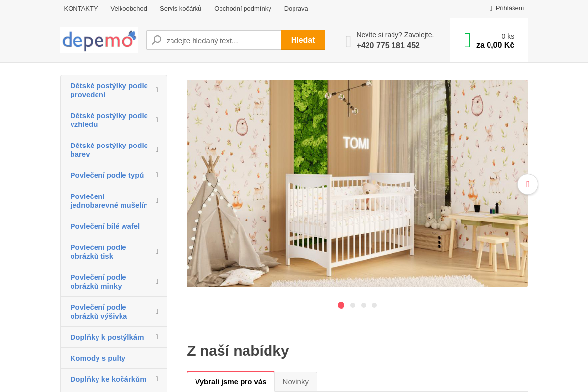Expand Povlečení podle typů submenu arrow

coord(157,175)
